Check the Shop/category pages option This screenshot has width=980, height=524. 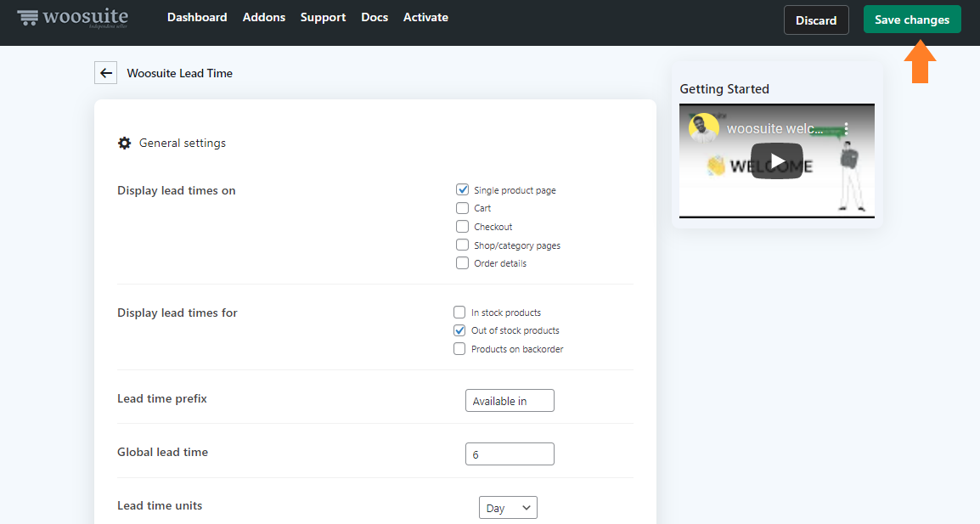[463, 245]
